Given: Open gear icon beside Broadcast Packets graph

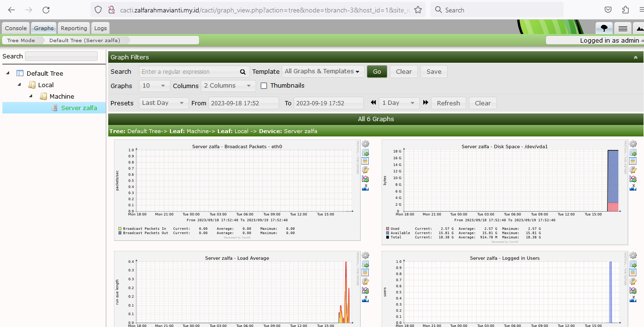Looking at the screenshot, I should coord(365,144).
